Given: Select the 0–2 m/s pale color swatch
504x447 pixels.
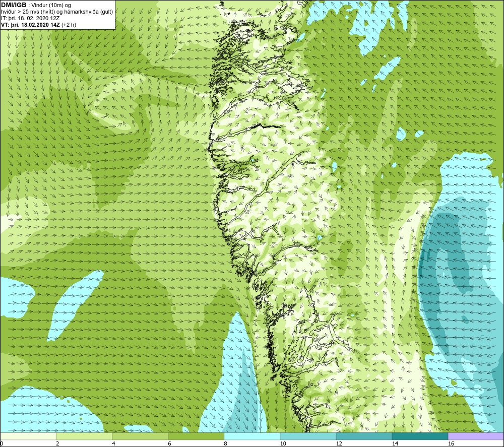Looking at the screenshot, I should coord(28,436).
